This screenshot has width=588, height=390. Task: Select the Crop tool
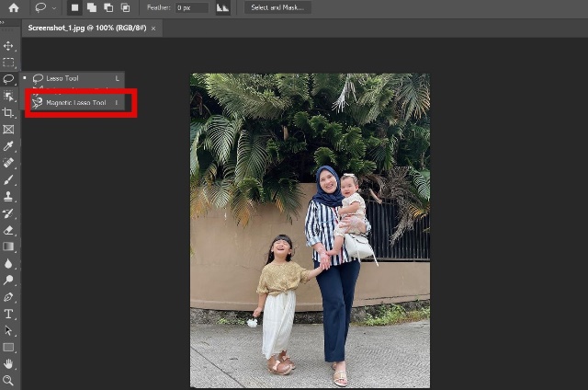click(x=8, y=112)
